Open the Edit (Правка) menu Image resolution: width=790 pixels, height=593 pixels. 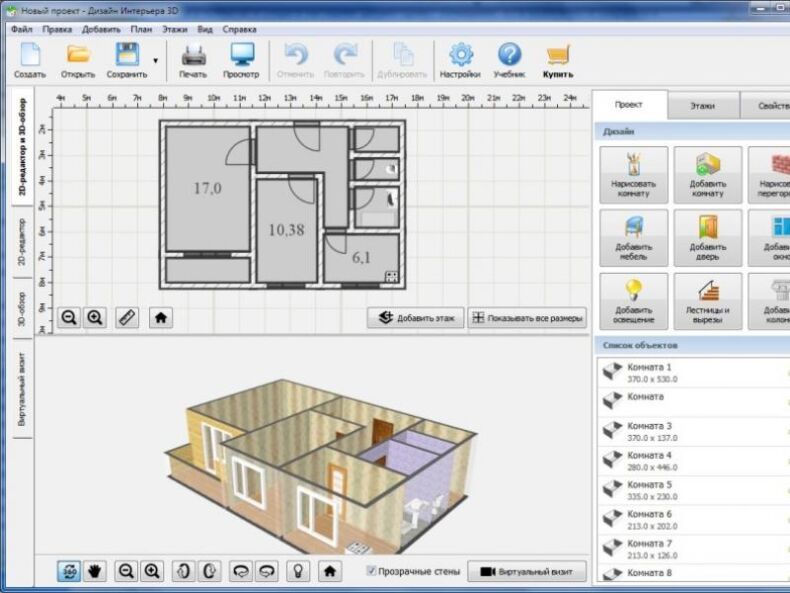pos(57,30)
